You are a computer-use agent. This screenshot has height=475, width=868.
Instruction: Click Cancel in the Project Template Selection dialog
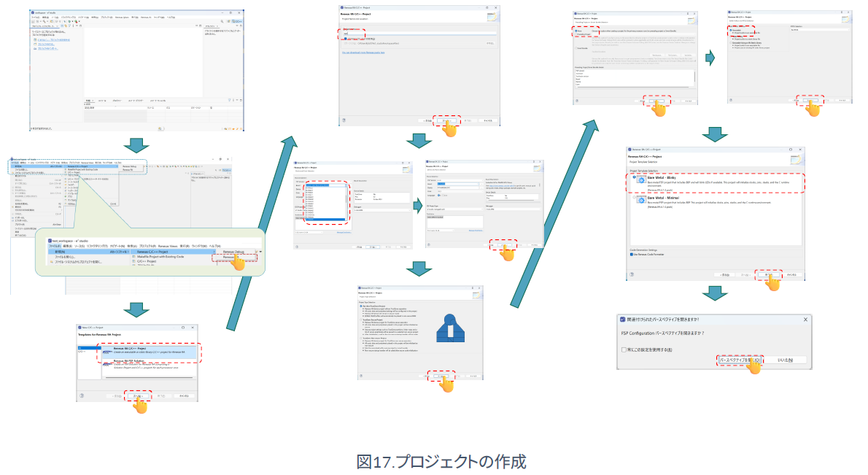(x=791, y=274)
